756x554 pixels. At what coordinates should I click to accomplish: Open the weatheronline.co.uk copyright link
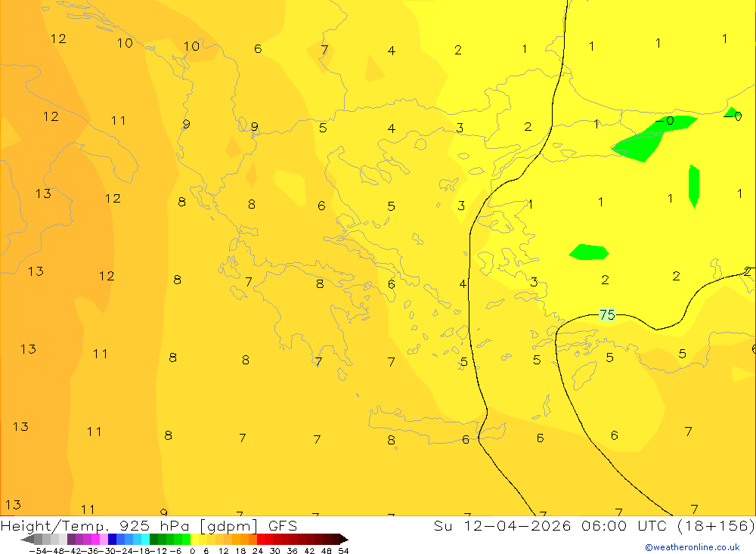(x=692, y=547)
